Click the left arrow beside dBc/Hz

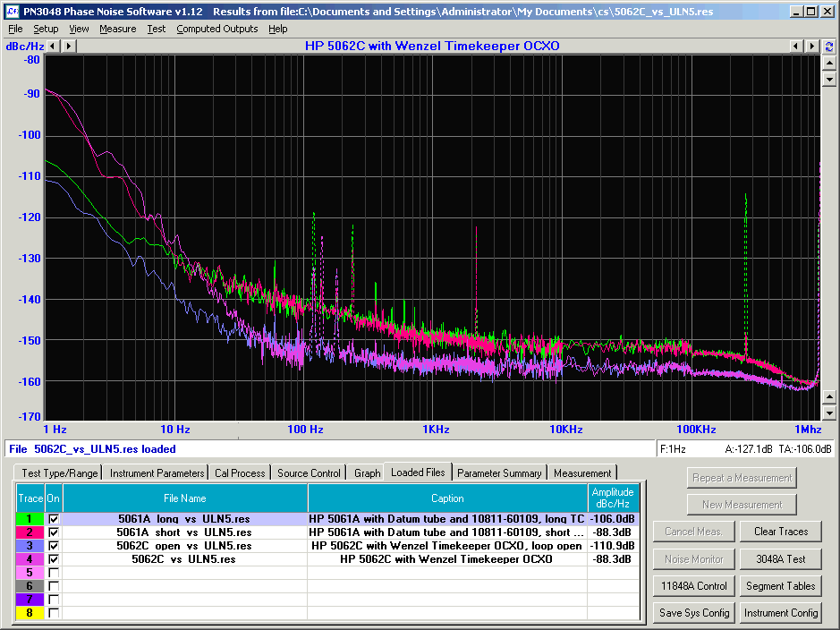pyautogui.click(x=53, y=46)
